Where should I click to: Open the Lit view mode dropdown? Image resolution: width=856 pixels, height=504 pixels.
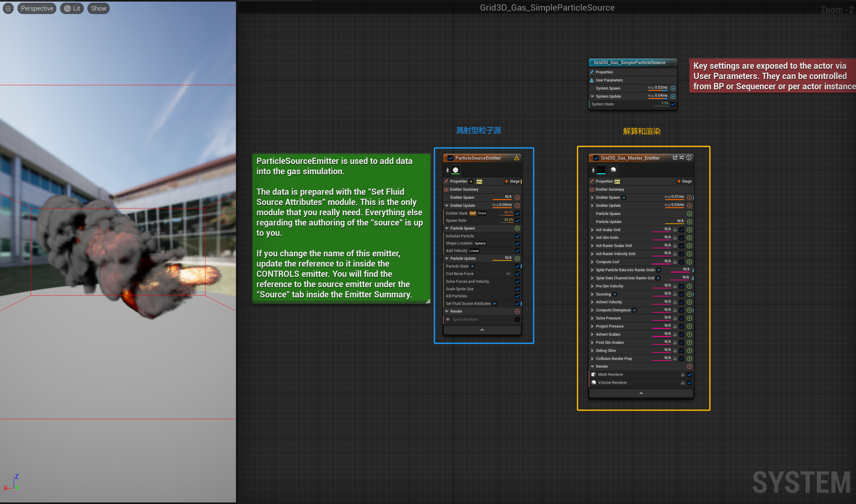click(72, 8)
